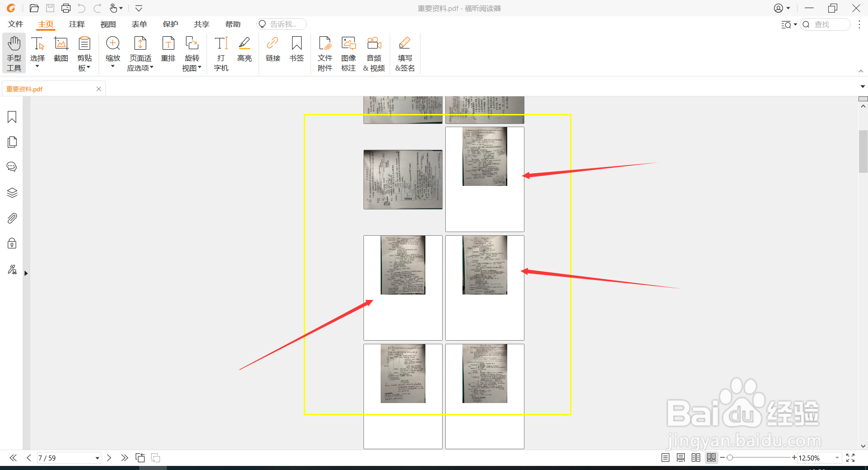Click the Open file icon in title bar
868x470 pixels.
[x=34, y=8]
